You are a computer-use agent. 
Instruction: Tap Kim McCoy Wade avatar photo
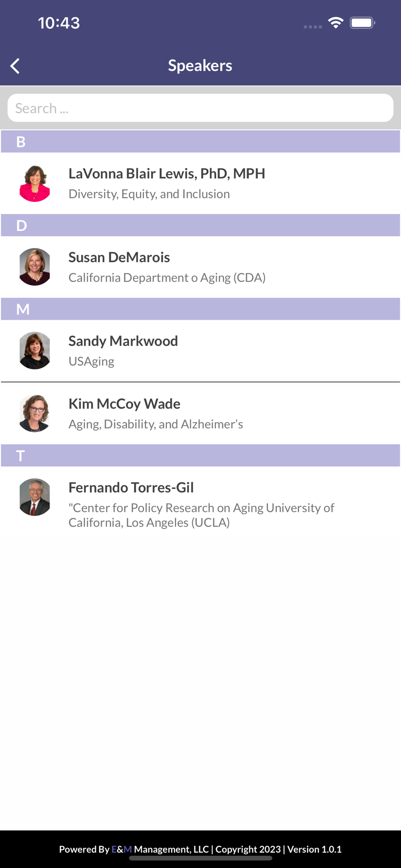click(x=35, y=414)
